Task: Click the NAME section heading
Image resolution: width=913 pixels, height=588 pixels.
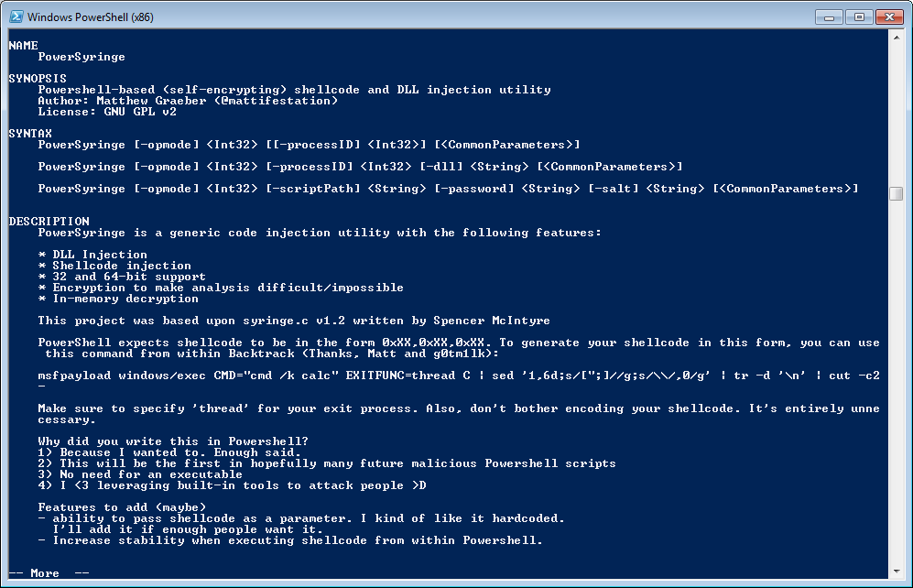Action: [23, 46]
